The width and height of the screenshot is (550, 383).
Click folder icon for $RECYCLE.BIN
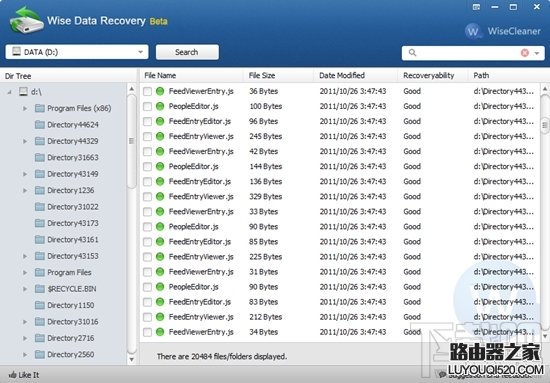[40, 289]
